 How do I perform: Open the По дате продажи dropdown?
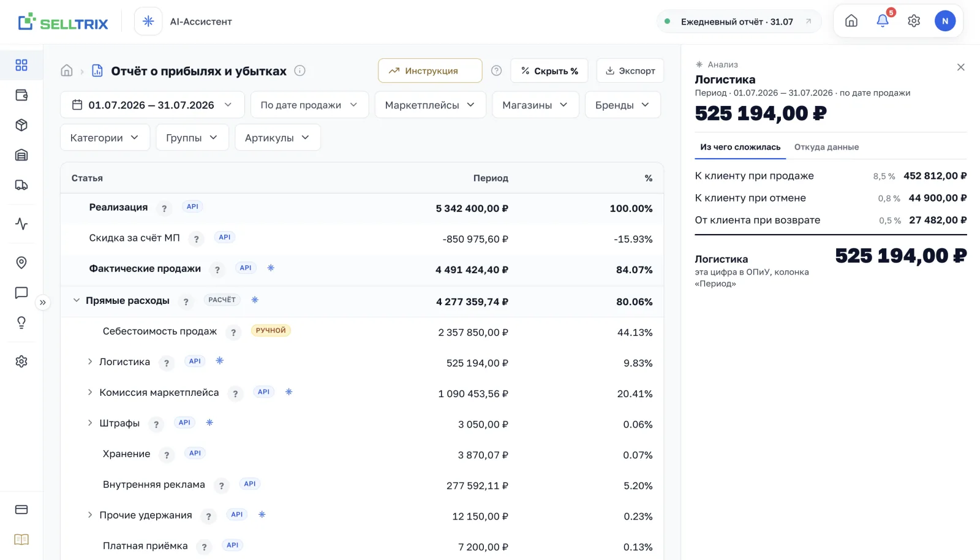click(309, 105)
